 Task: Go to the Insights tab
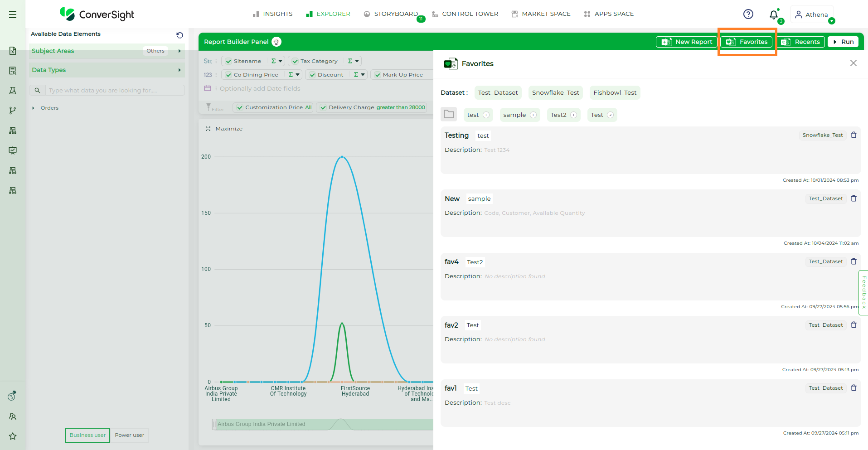tap(272, 14)
